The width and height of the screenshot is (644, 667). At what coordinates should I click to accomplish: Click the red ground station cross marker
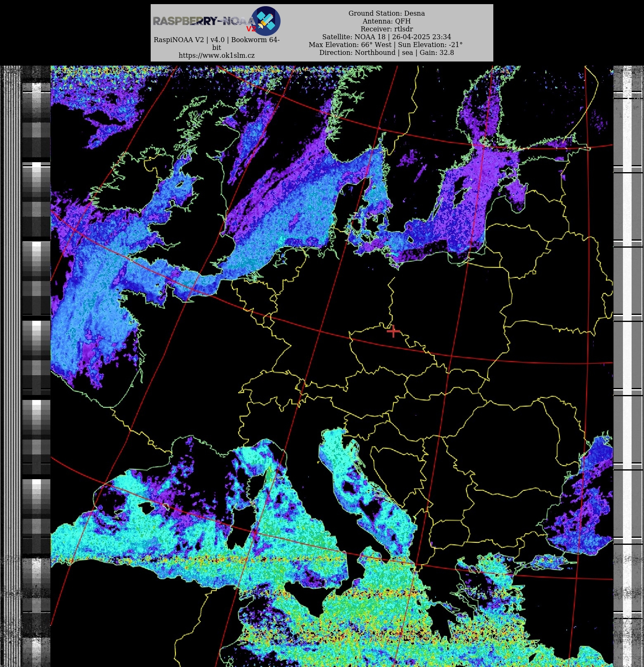pos(393,331)
